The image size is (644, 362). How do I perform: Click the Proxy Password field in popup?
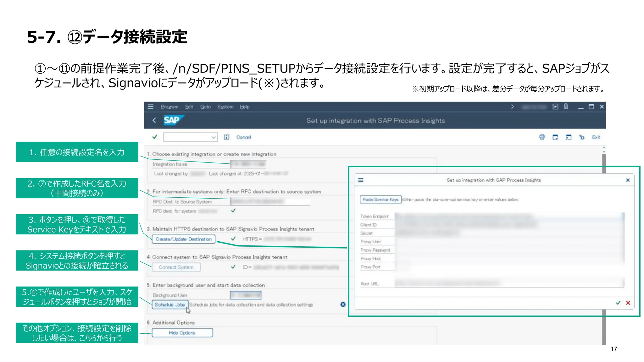(x=509, y=250)
